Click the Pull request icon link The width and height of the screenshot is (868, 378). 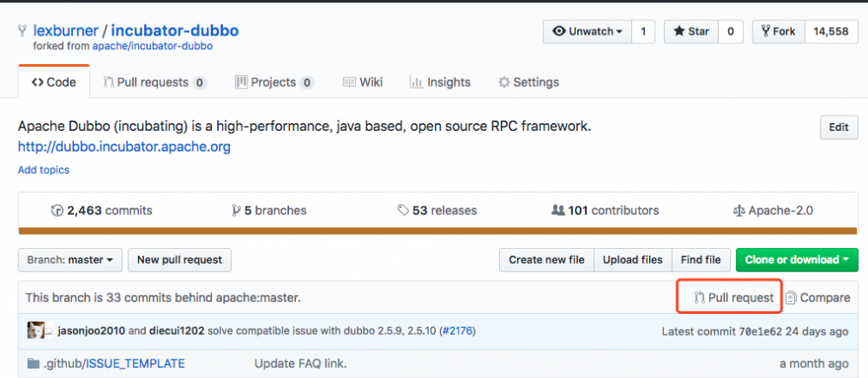coord(700,297)
